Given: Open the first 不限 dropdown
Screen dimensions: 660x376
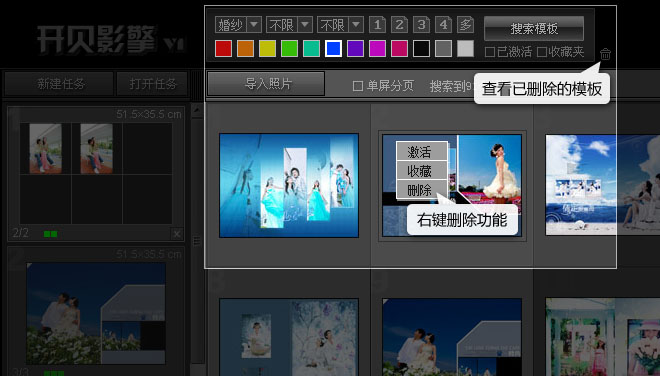Looking at the screenshot, I should click(x=289, y=25).
